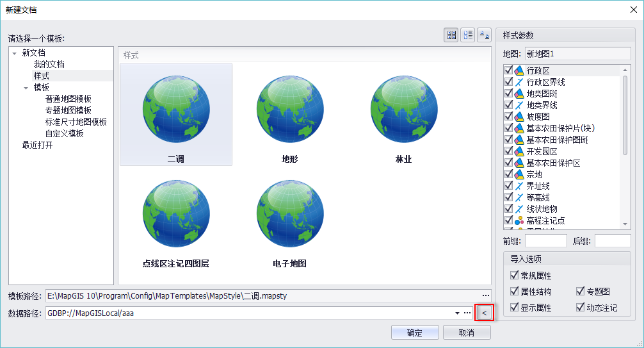Open the 数据路径 dropdown arrow
Image resolution: width=644 pixels, height=348 pixels.
point(457,313)
